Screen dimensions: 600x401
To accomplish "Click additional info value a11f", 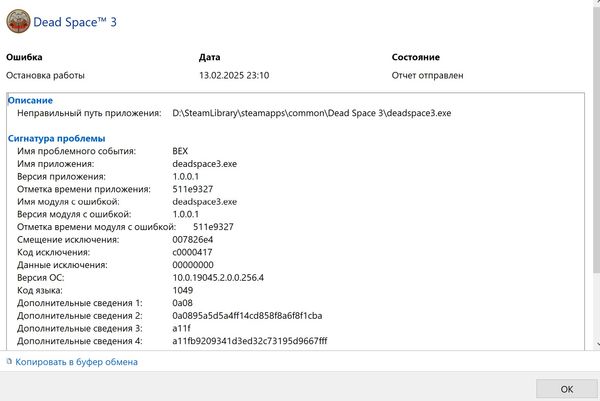I will click(181, 328).
